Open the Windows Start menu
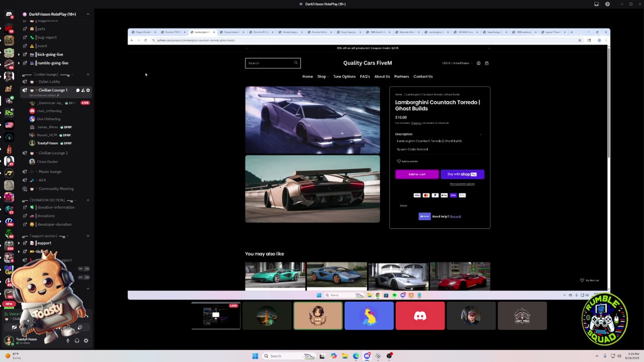The image size is (644, 362). pos(255,356)
